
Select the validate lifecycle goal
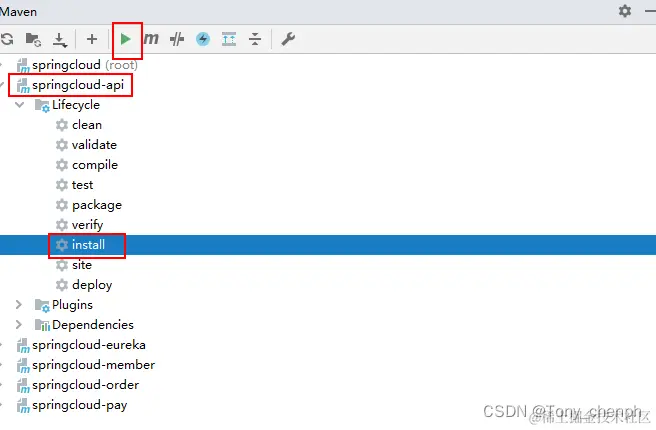pos(94,145)
